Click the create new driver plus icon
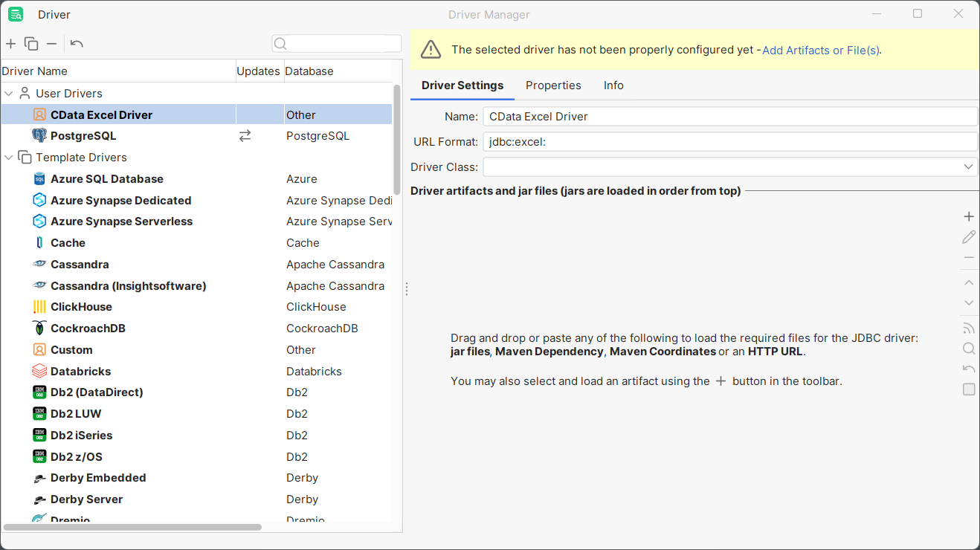 coord(11,44)
